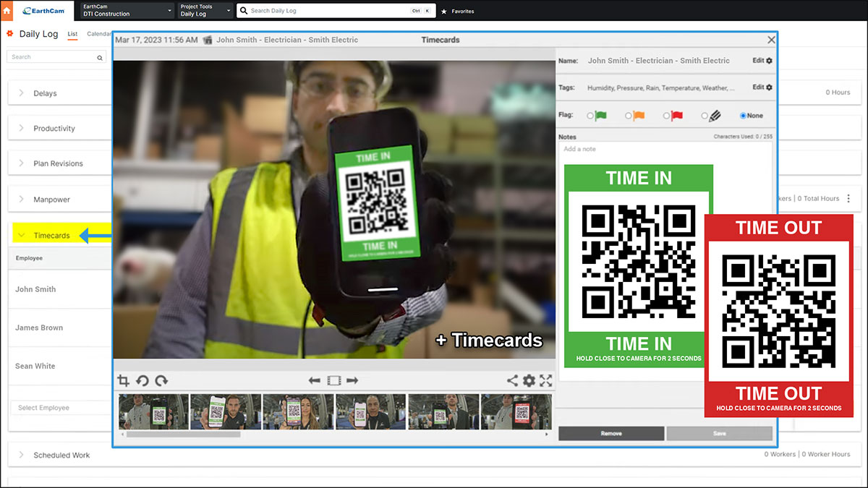The width and height of the screenshot is (868, 488).
Task: Open Favorites in the top bar
Action: [463, 12]
